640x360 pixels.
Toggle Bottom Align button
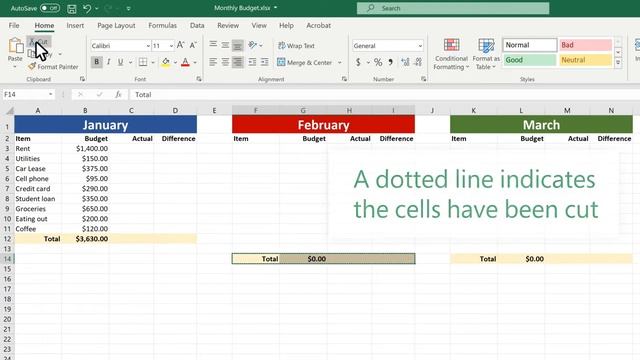pos(238,45)
